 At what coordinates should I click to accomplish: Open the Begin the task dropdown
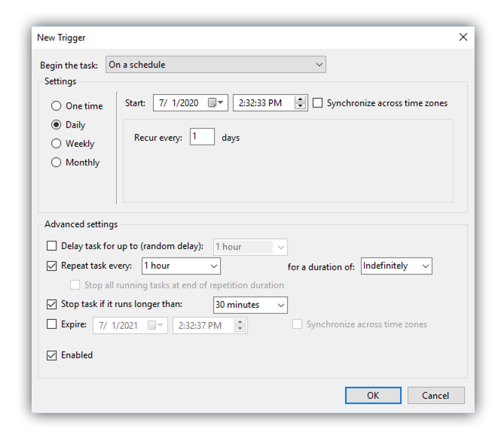215,65
